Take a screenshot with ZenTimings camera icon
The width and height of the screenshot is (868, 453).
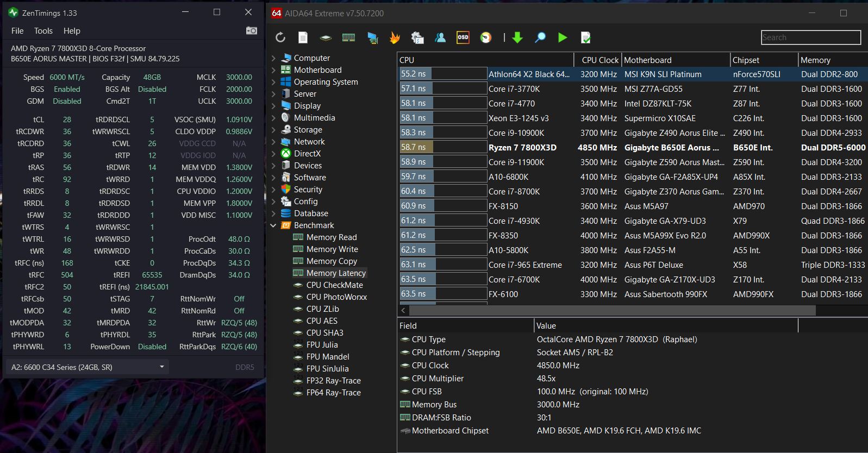coord(252,30)
